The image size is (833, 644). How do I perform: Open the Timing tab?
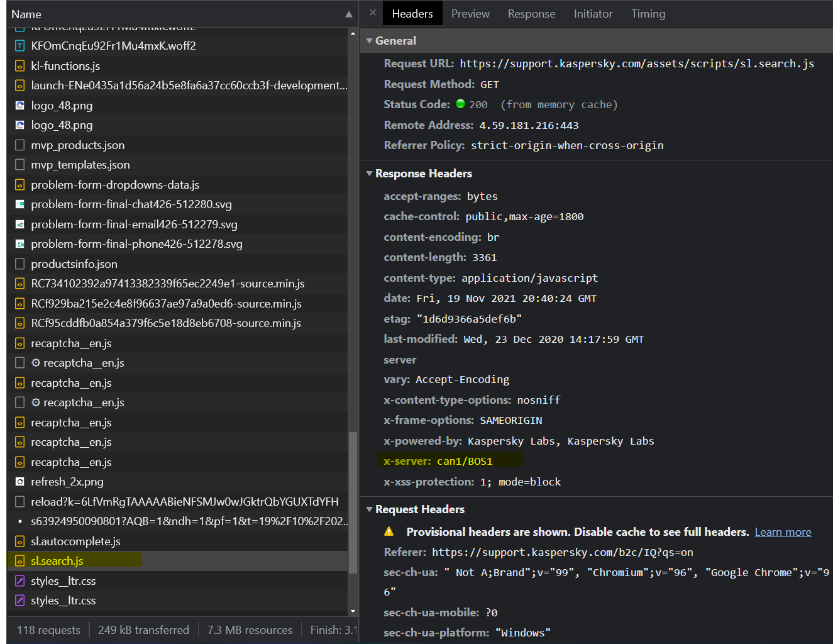pos(648,14)
